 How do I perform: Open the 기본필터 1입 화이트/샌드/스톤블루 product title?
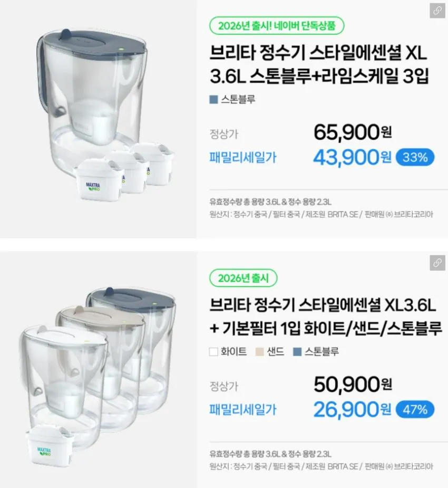pos(326,317)
